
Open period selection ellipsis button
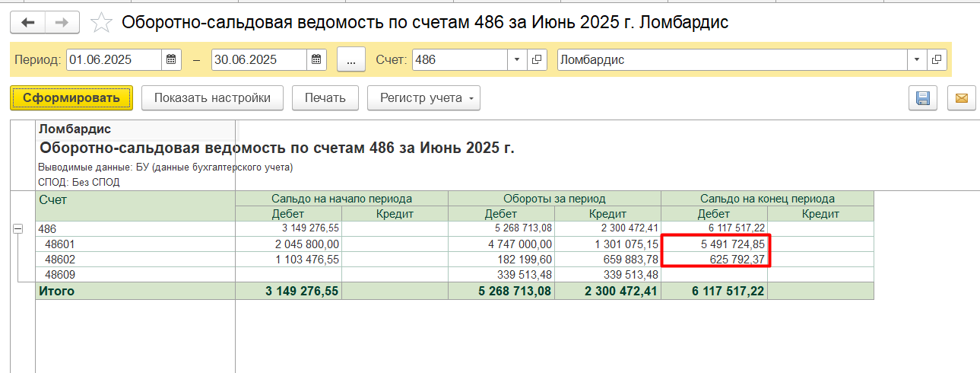350,59
